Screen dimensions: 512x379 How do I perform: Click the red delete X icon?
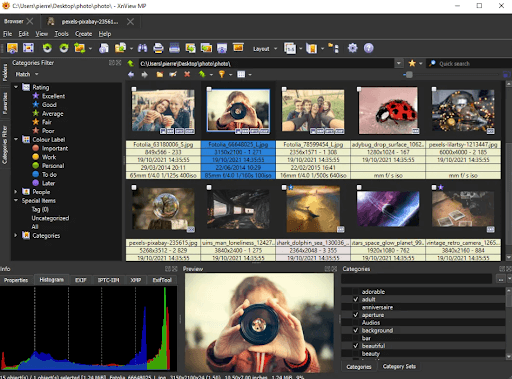187,74
